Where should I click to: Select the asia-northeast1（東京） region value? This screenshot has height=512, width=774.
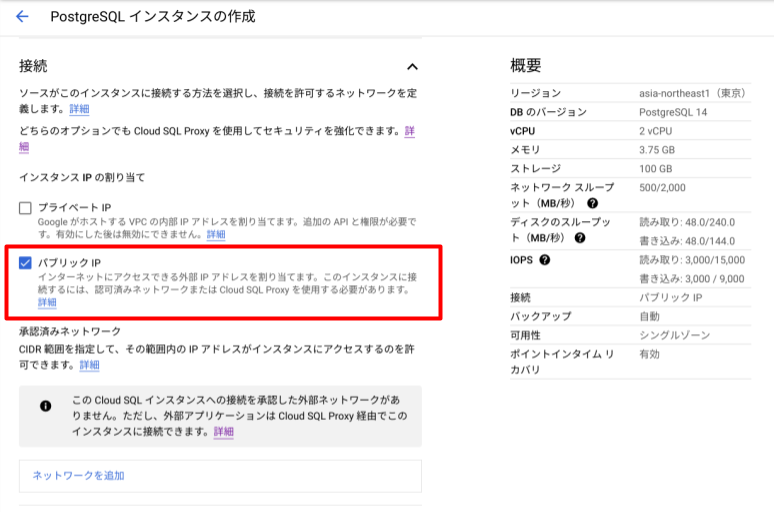pos(692,93)
